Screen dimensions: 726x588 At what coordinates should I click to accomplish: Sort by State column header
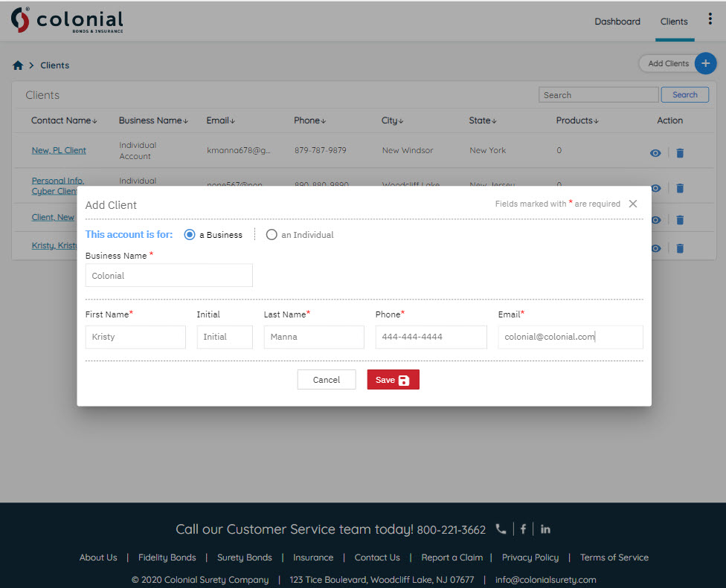tap(483, 120)
